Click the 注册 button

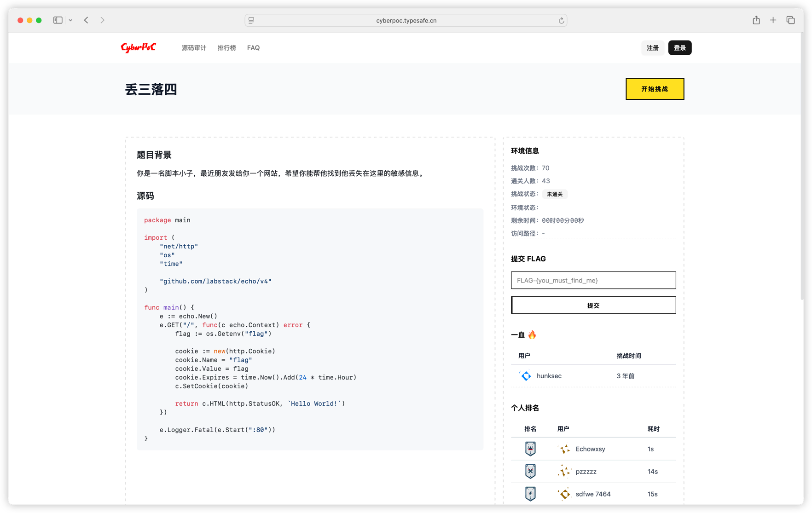pos(652,48)
